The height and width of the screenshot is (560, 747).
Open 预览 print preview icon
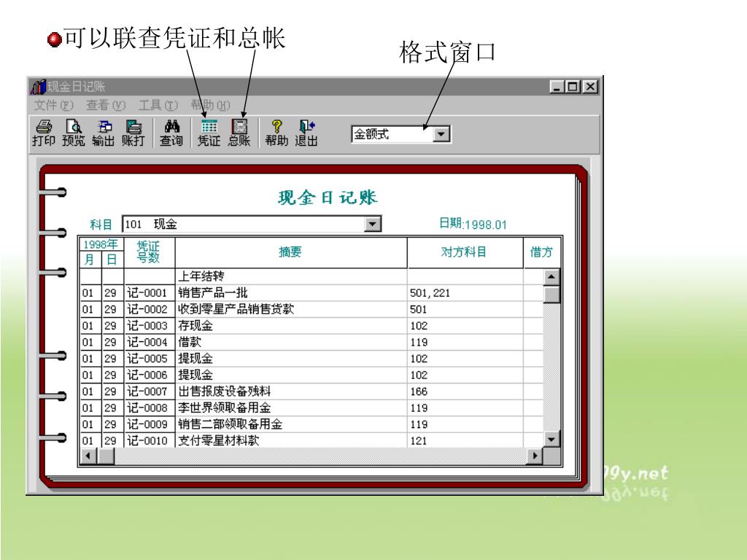[74, 133]
